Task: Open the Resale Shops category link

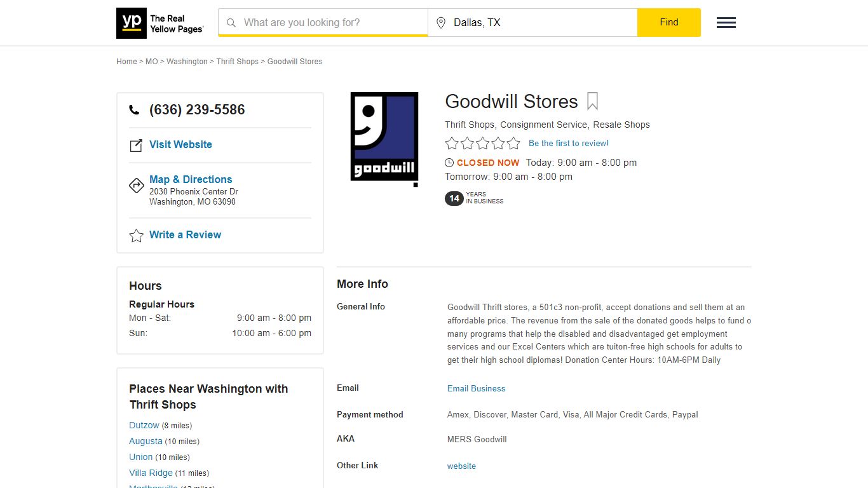Action: 621,125
